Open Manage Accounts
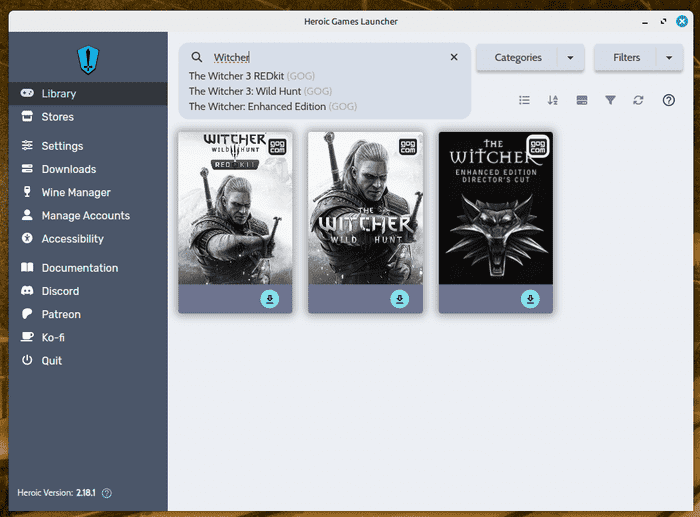Screen dimensions: 700x517 click(x=88, y=215)
